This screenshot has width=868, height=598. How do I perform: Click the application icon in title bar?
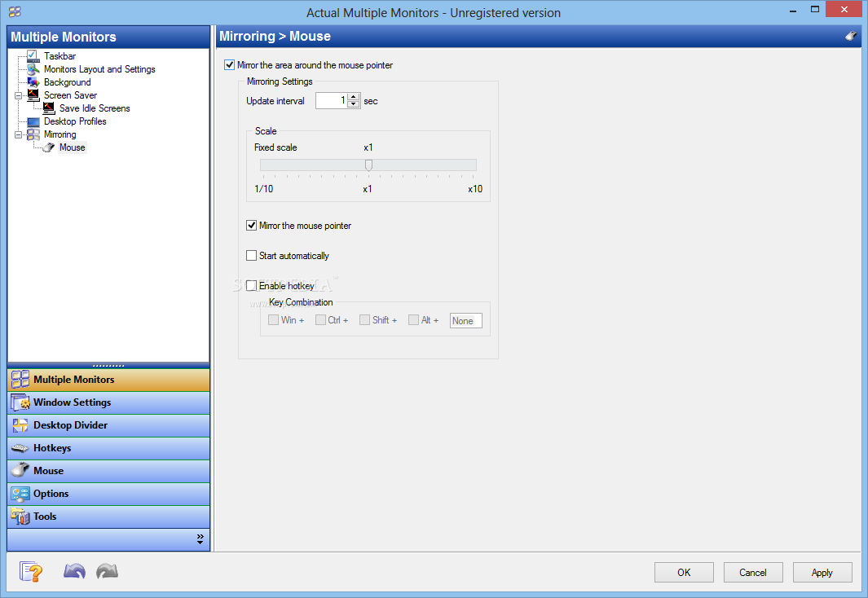tap(15, 11)
